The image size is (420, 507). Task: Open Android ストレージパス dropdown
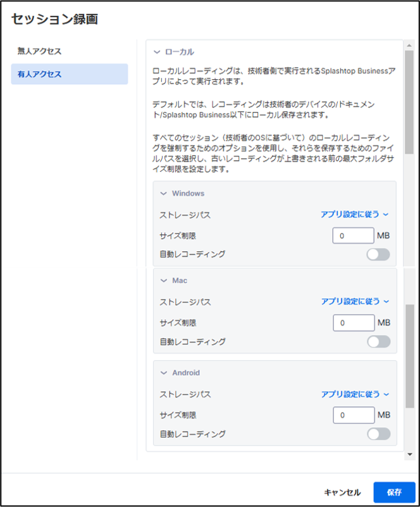[x=355, y=394]
